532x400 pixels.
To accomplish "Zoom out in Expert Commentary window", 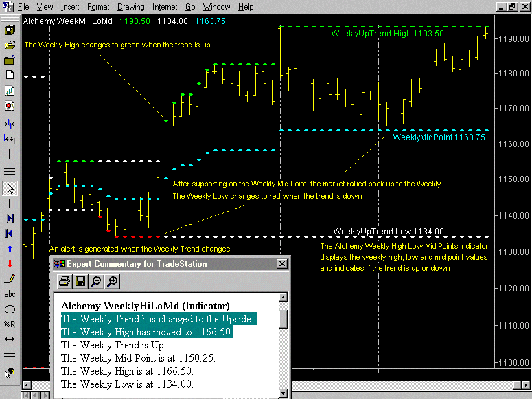I will click(96, 282).
